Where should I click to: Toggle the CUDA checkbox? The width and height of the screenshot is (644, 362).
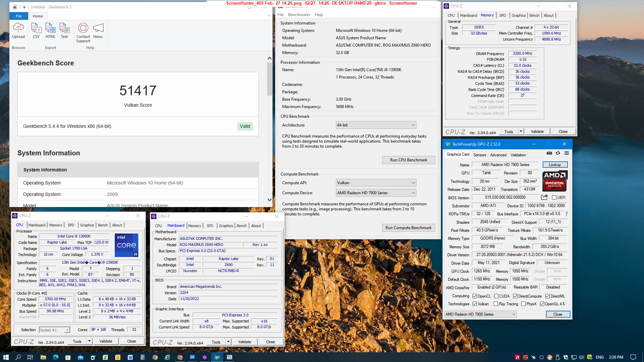(496, 296)
